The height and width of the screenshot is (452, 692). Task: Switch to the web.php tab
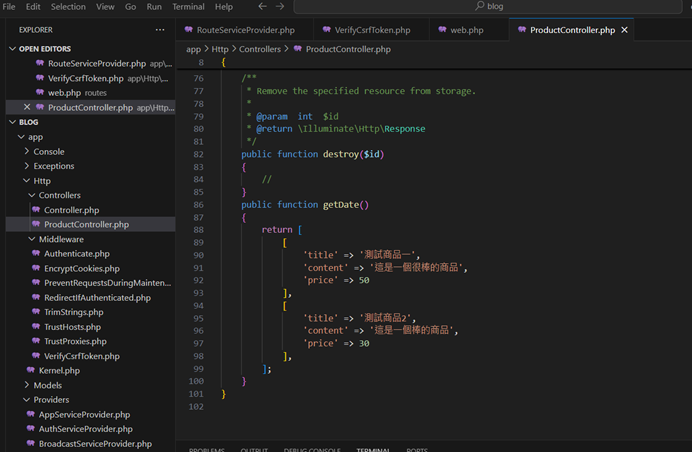click(466, 30)
